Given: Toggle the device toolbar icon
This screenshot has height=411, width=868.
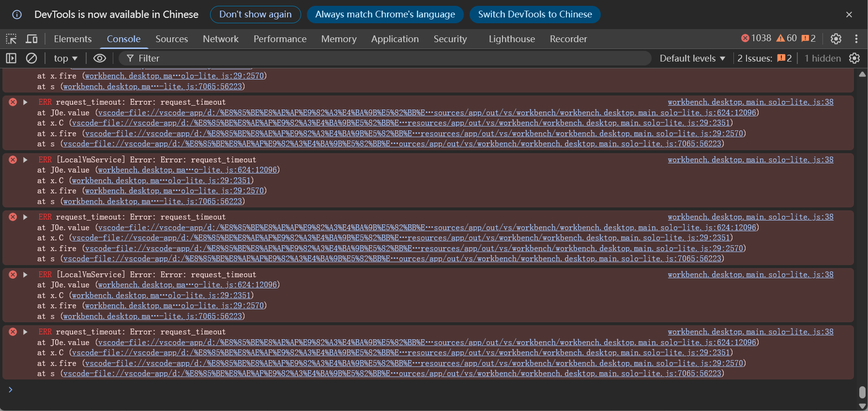Looking at the screenshot, I should pyautogui.click(x=31, y=39).
